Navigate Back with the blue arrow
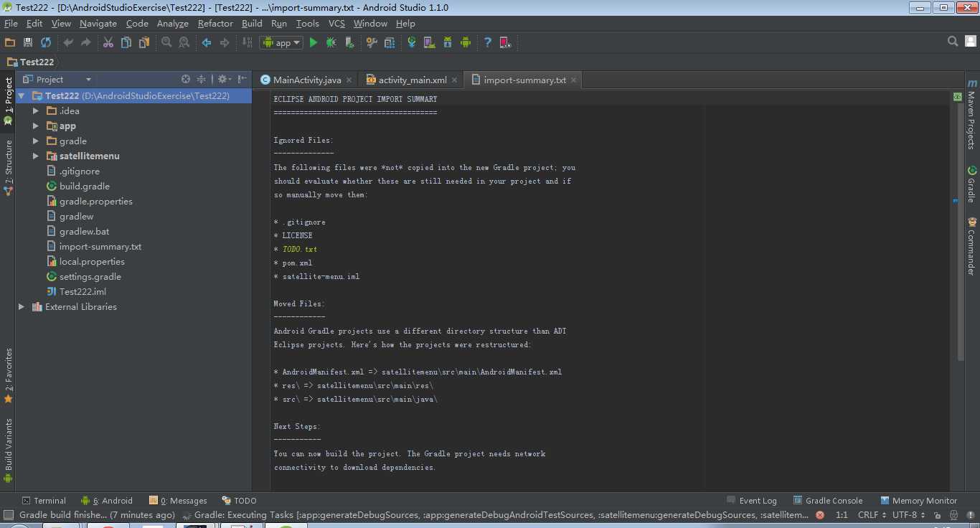 (207, 42)
